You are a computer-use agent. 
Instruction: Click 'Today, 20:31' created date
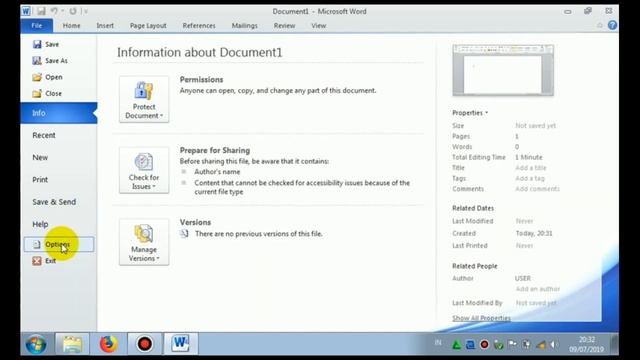coord(534,233)
